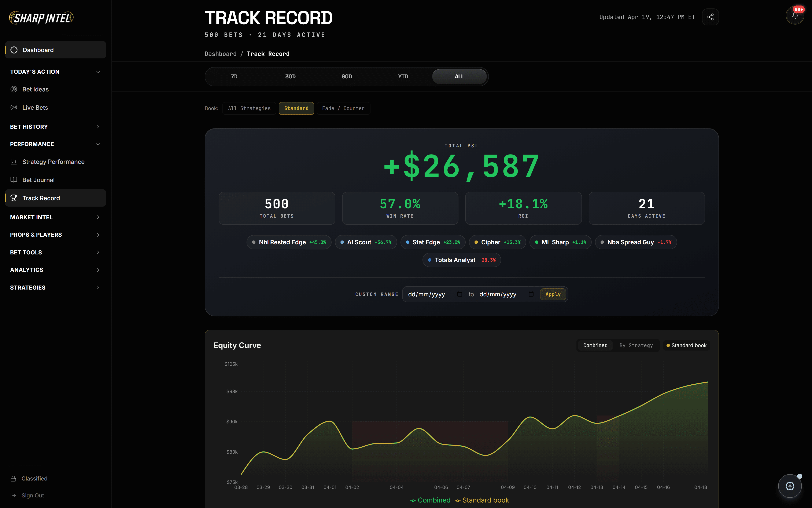Click the +18.1% ROI card
This screenshot has height=508, width=812.
click(x=523, y=208)
